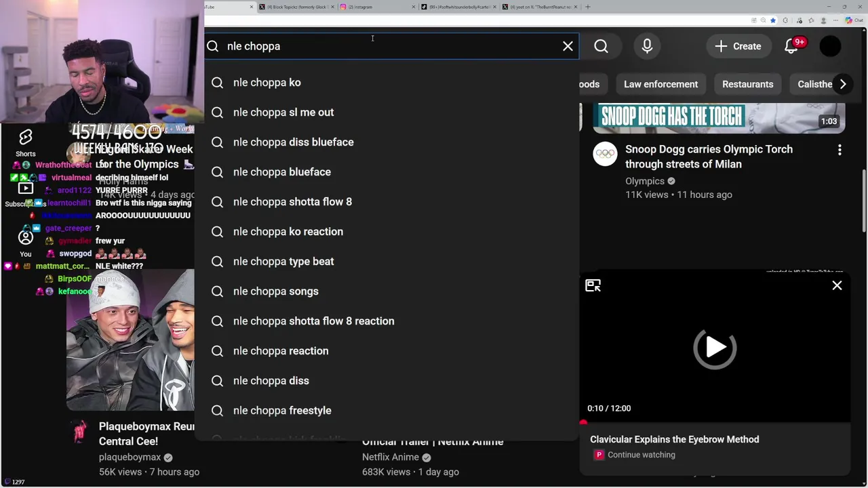Screen dimensions: 868x488
Task: Select nle choppa reaction suggestion
Action: pyautogui.click(x=387, y=351)
